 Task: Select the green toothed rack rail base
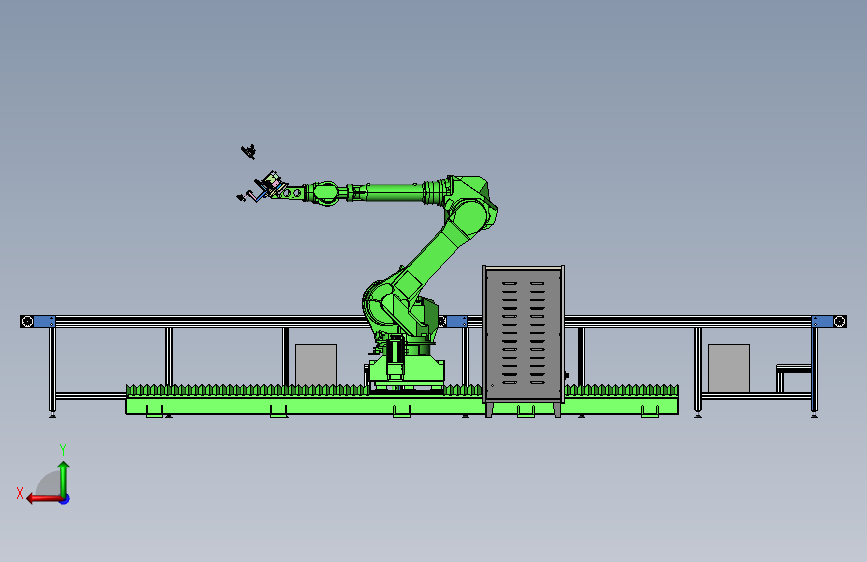[x=402, y=401]
